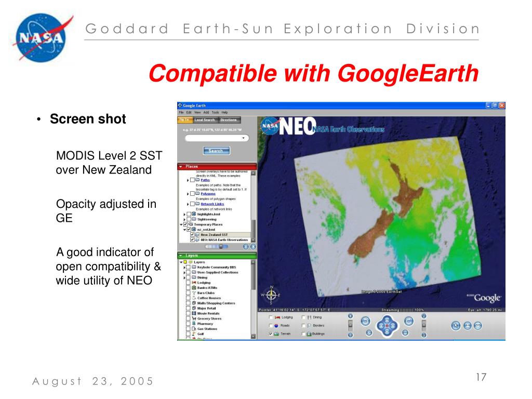
Task: Adjust the zoom slider handle
Action: [x=351, y=325]
